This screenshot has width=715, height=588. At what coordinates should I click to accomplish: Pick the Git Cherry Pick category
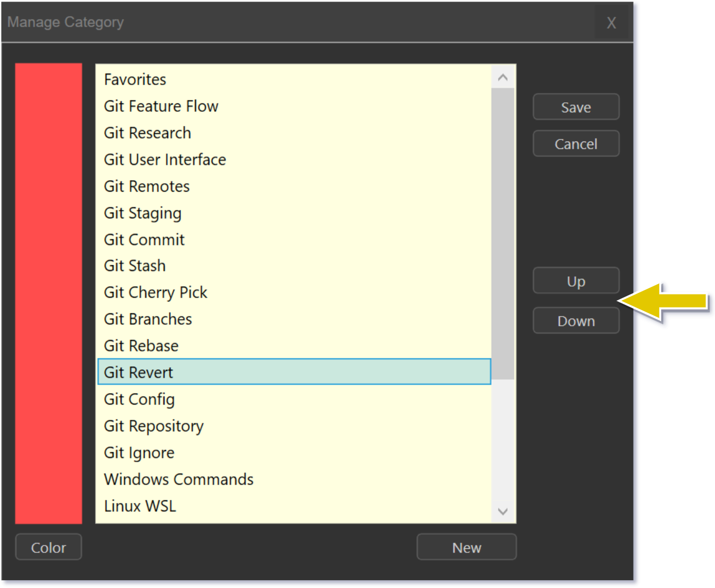[155, 292]
